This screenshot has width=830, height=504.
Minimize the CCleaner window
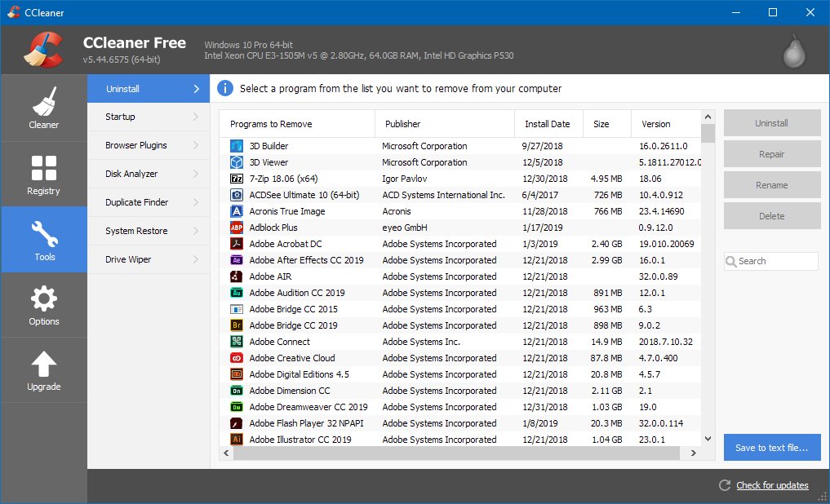(736, 12)
